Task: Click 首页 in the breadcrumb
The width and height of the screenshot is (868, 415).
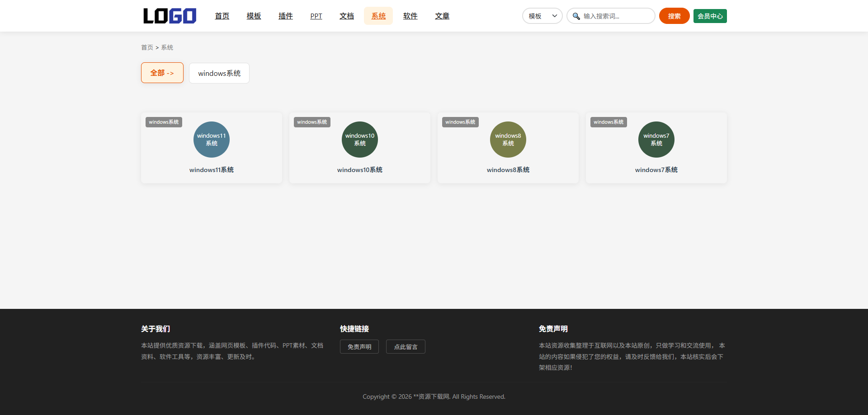Action: (x=147, y=47)
